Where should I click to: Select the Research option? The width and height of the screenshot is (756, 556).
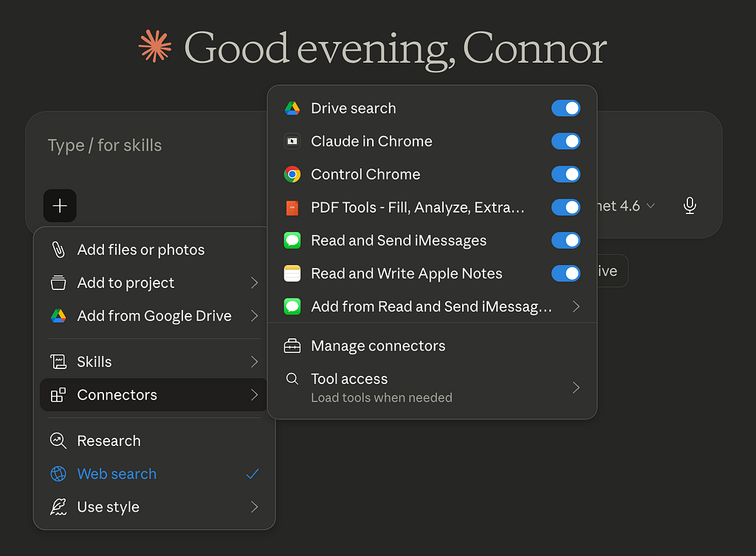pyautogui.click(x=154, y=441)
